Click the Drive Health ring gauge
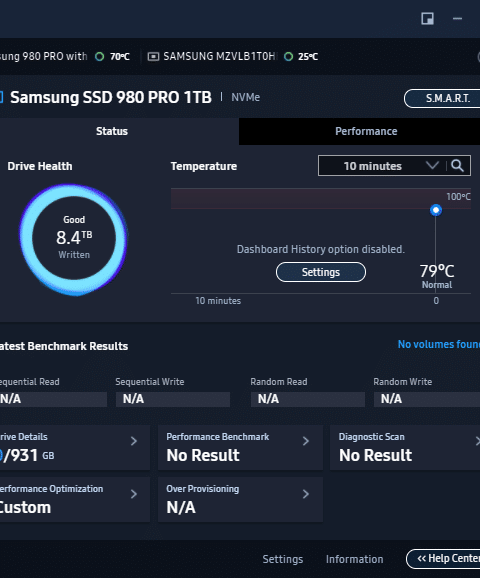This screenshot has width=480, height=578. 74,240
